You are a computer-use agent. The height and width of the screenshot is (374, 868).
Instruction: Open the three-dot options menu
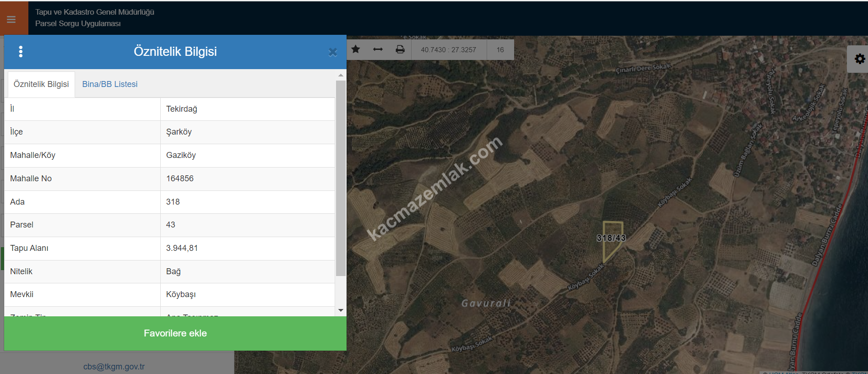21,52
